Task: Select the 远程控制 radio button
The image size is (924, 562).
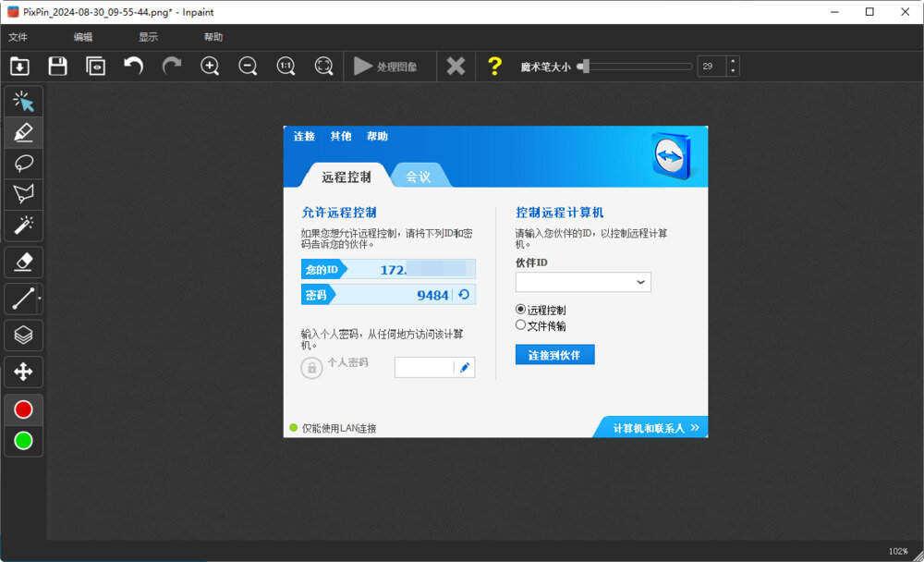Action: [519, 310]
